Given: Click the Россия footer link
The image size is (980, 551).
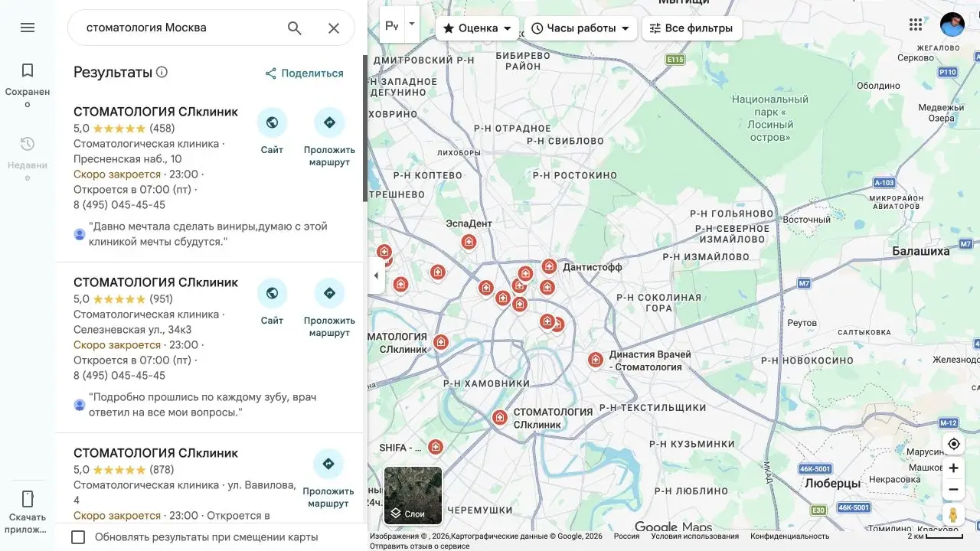Looking at the screenshot, I should coord(626,536).
